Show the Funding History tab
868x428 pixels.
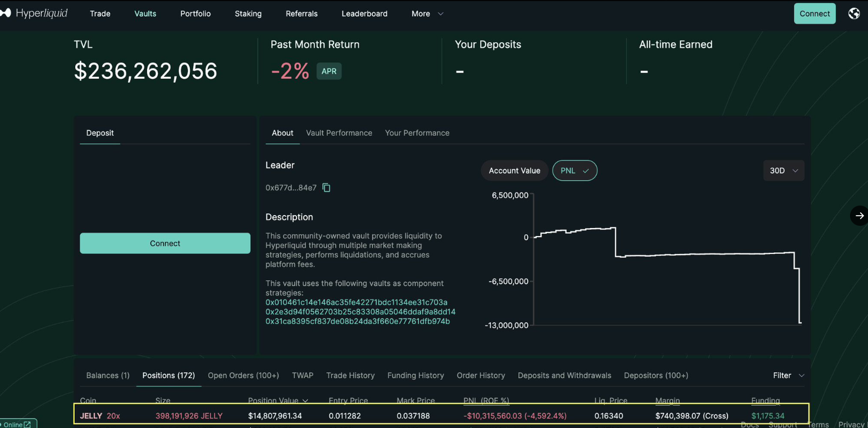click(x=415, y=375)
